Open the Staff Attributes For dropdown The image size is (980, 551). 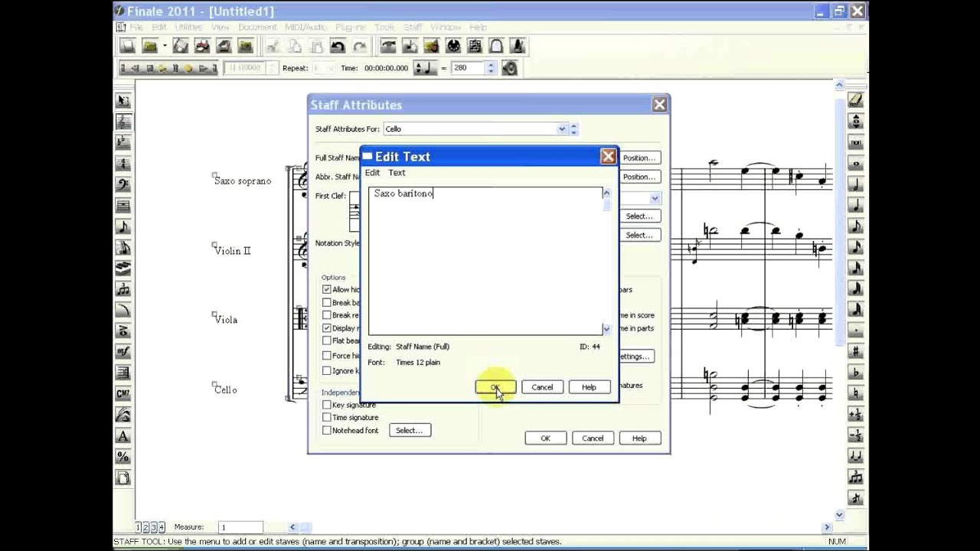pyautogui.click(x=561, y=129)
